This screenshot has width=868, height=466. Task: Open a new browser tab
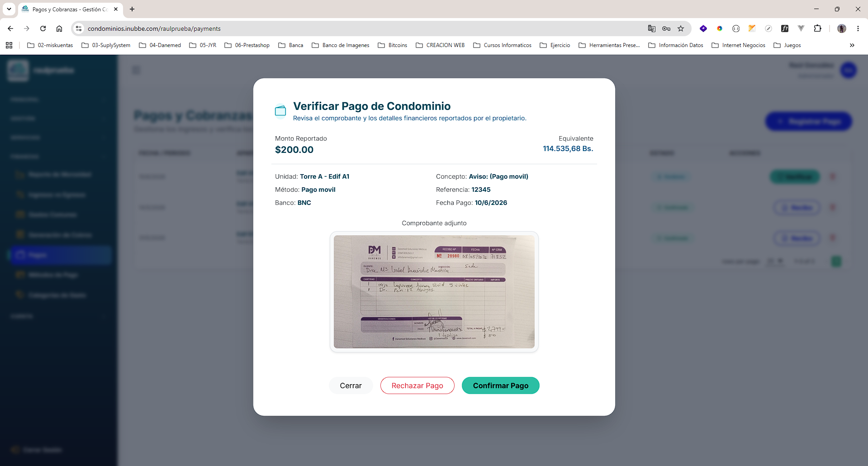(132, 9)
